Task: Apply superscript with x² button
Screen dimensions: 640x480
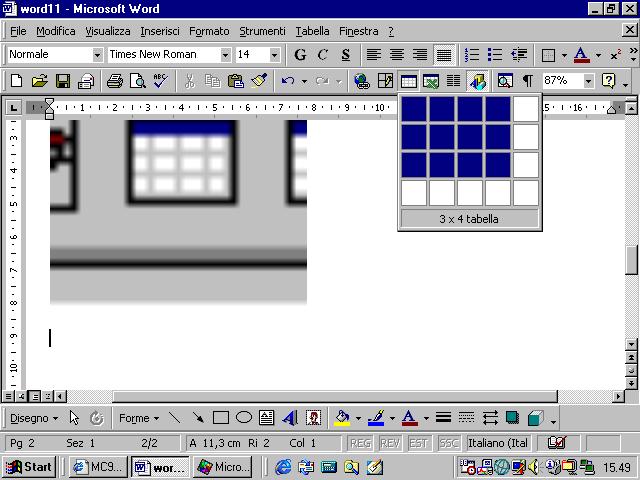Action: coord(616,55)
